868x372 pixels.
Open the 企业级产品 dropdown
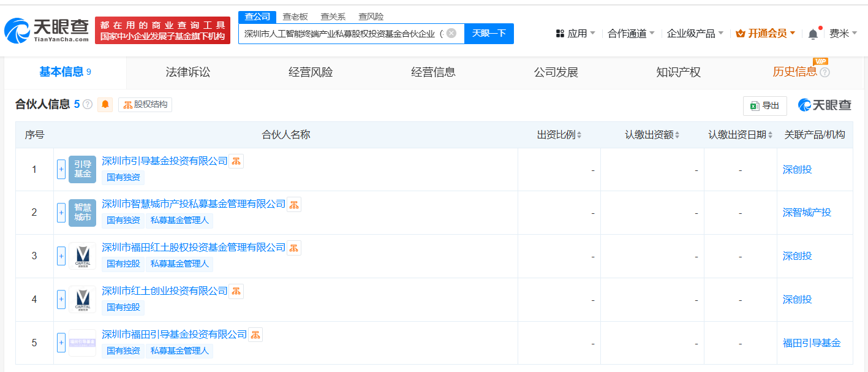pyautogui.click(x=695, y=33)
